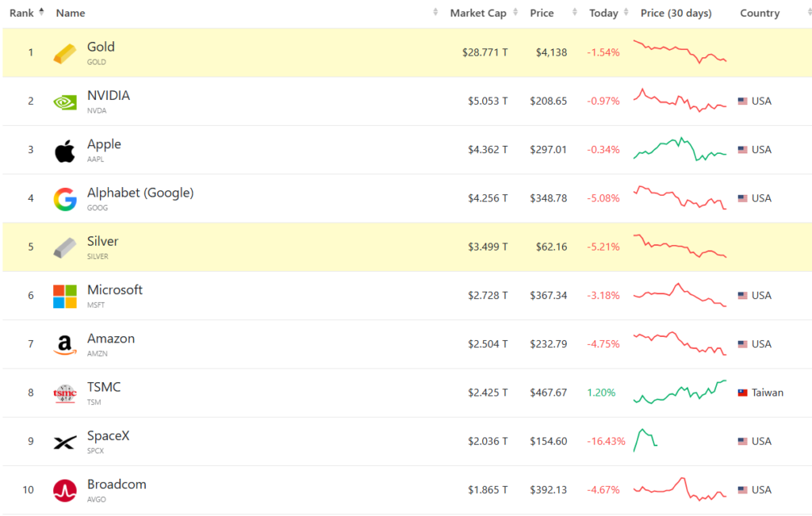812x516 pixels.
Task: Click TSMC's change 1.20%
Action: tap(601, 393)
